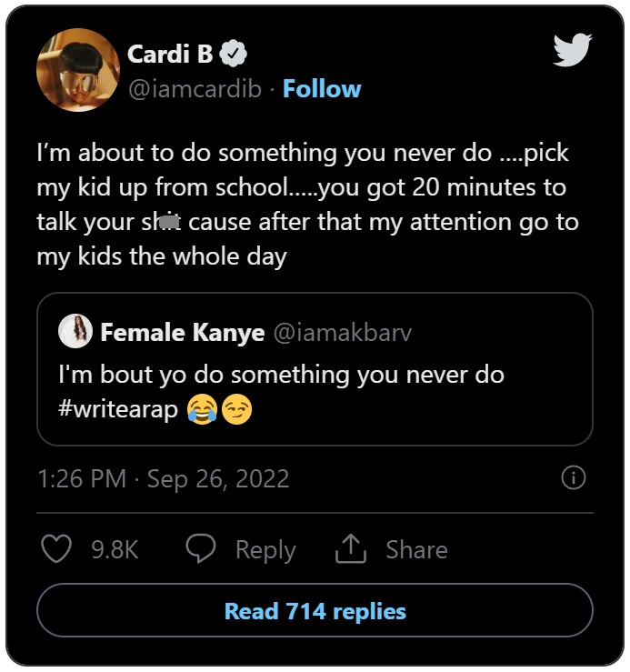Viewport: 630px width, 672px height.
Task: Open Cardi B's profile picture
Action: point(78,70)
